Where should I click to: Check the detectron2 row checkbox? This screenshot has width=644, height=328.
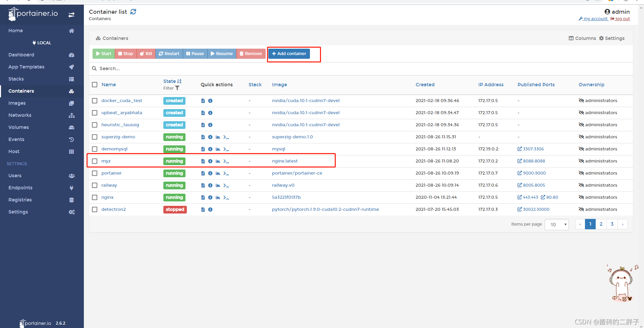coord(95,209)
